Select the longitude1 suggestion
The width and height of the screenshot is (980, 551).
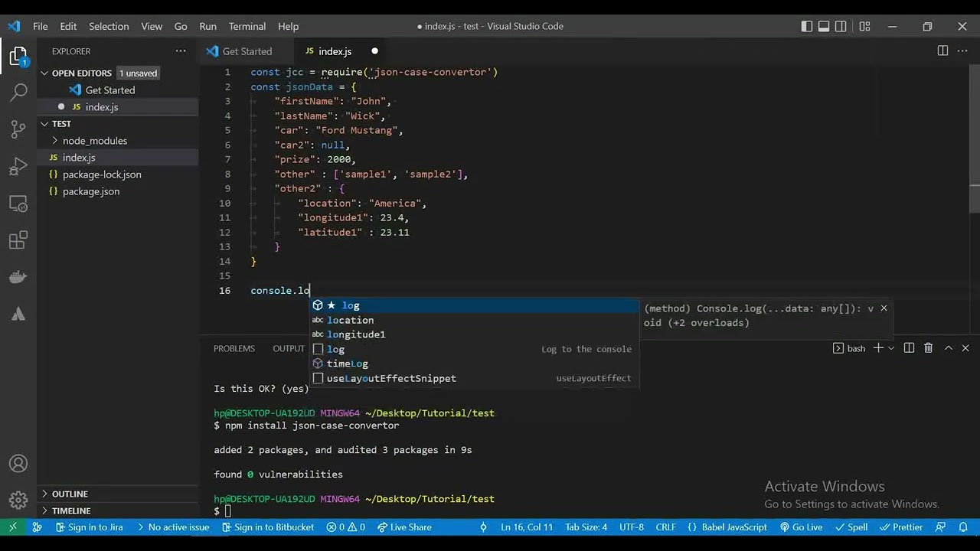pyautogui.click(x=474, y=334)
